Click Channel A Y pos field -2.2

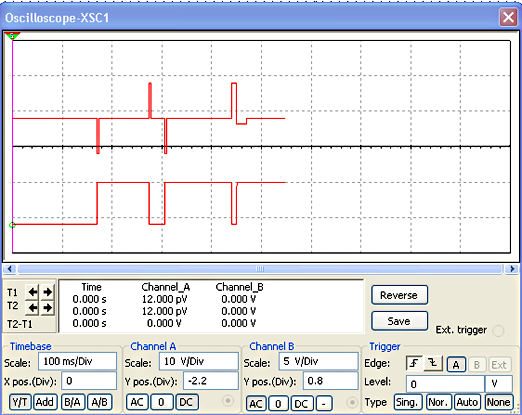tap(211, 381)
